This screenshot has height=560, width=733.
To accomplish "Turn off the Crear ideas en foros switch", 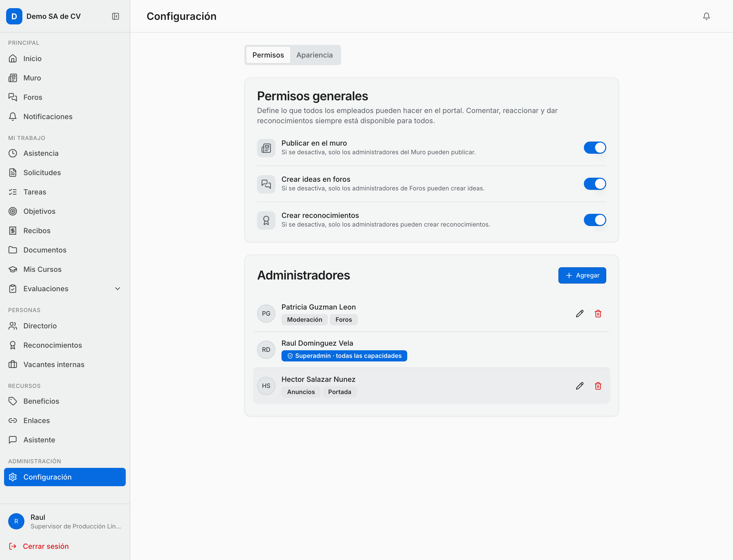I will pyautogui.click(x=595, y=184).
